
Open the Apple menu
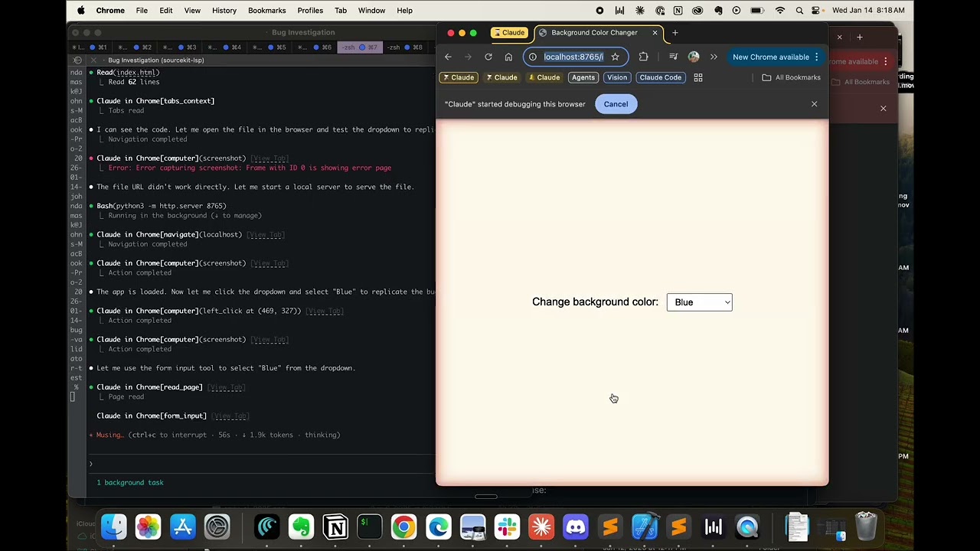point(81,11)
